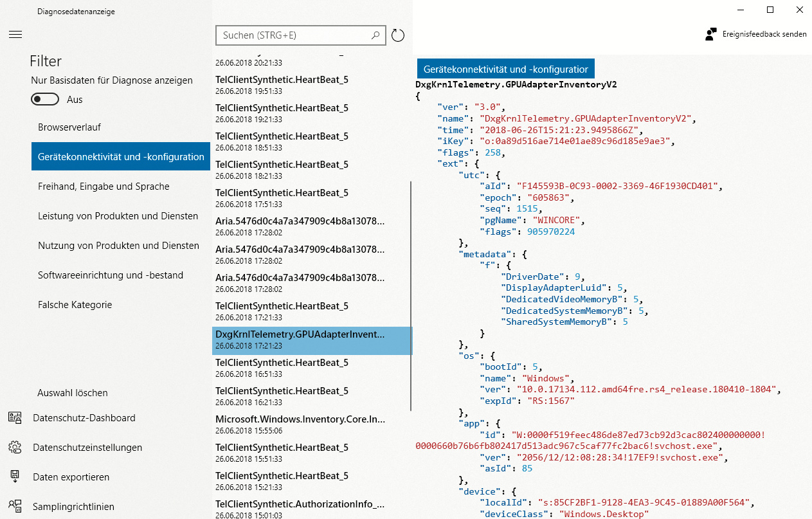Select Softwareeinrichtung und -bestand filter
The height and width of the screenshot is (519, 812).
pos(111,275)
